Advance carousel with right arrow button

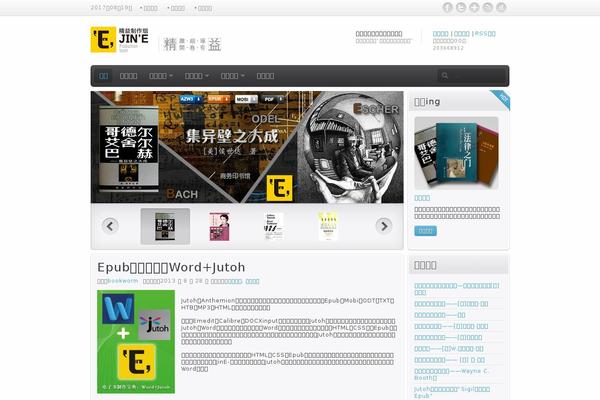(x=384, y=226)
